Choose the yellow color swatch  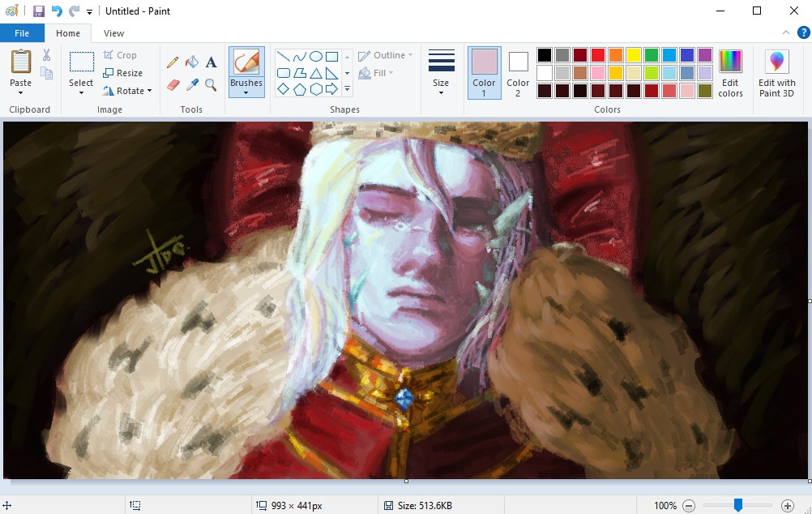point(634,55)
